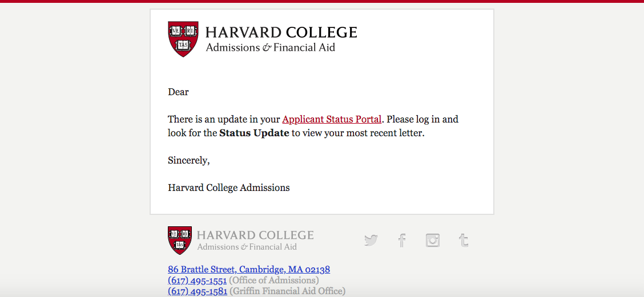
Task: Open the Instagram camera icon in footer
Action: 433,240
